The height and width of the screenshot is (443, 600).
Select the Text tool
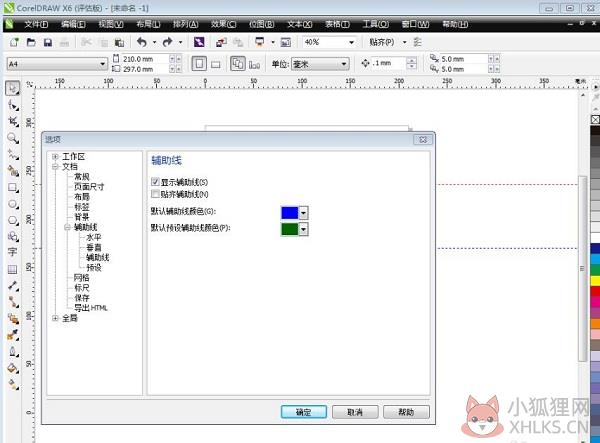click(x=12, y=252)
